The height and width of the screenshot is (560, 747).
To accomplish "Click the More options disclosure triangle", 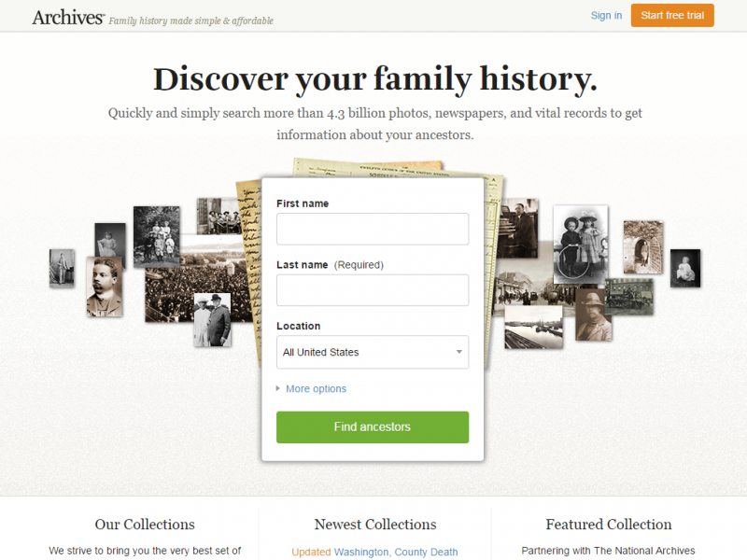I will [278, 389].
